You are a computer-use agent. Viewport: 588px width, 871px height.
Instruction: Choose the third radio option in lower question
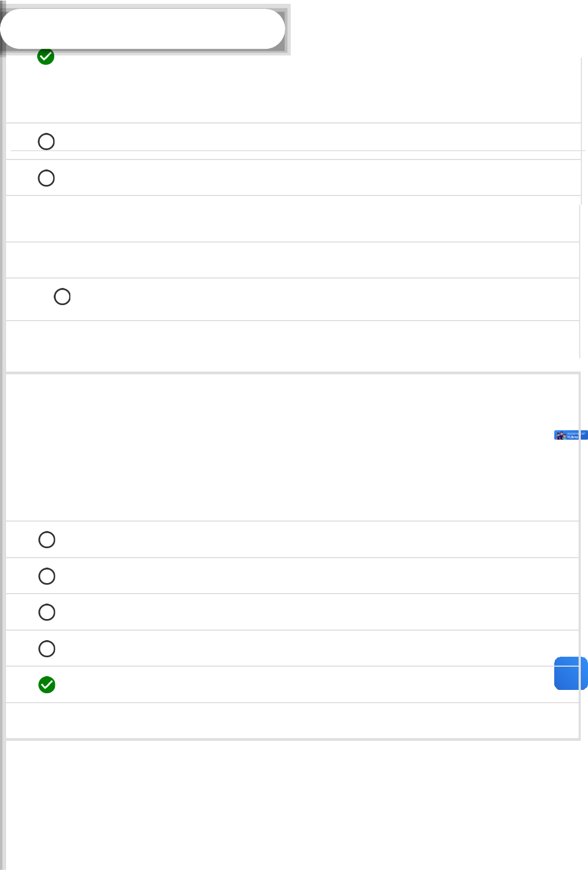[x=47, y=612]
